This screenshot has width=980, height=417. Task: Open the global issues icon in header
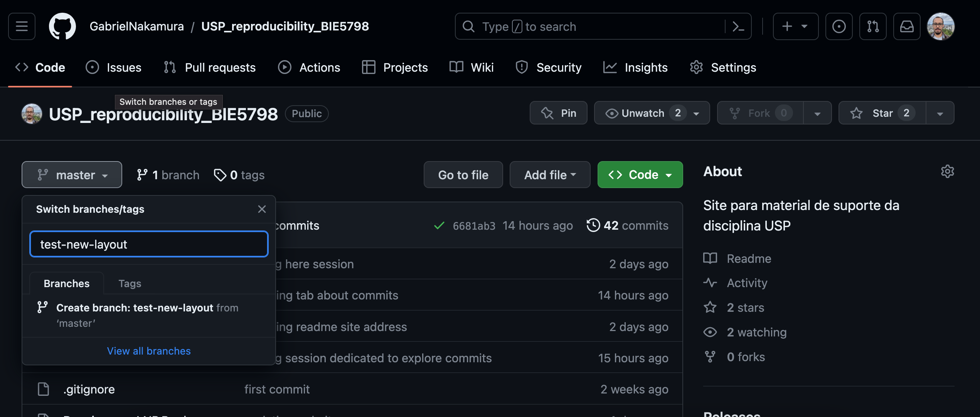tap(839, 26)
